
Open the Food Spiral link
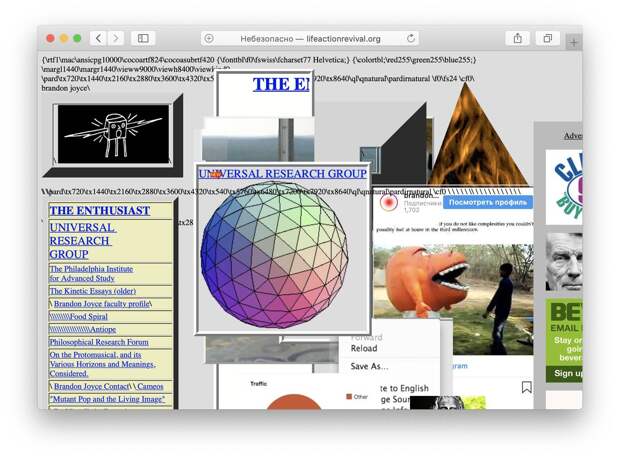(x=79, y=317)
